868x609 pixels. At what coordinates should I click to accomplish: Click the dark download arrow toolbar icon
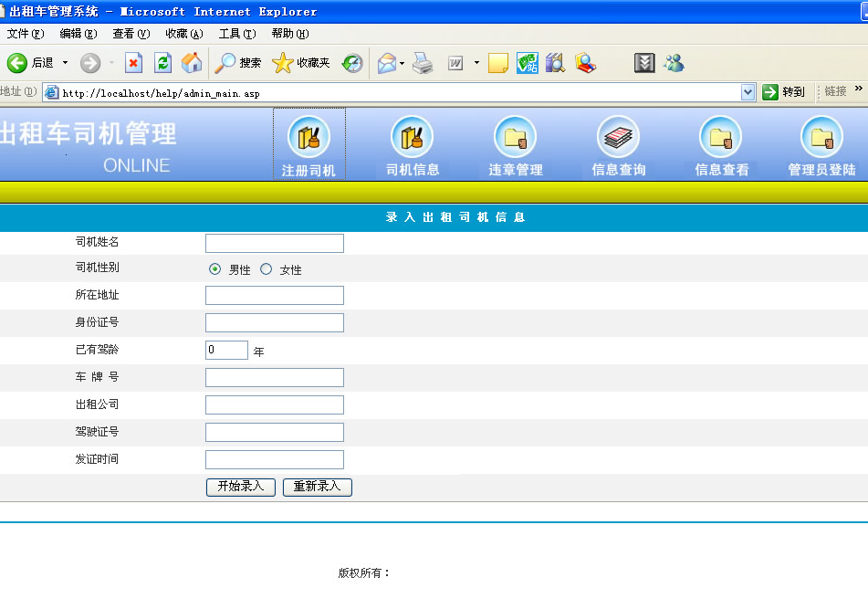pos(644,63)
